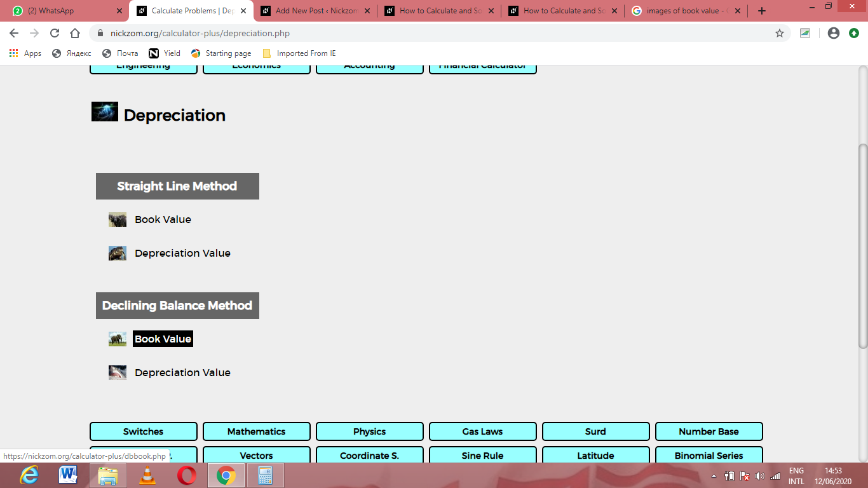This screenshot has width=868, height=488.
Task: Open the Yield bookmark
Action: click(x=165, y=53)
